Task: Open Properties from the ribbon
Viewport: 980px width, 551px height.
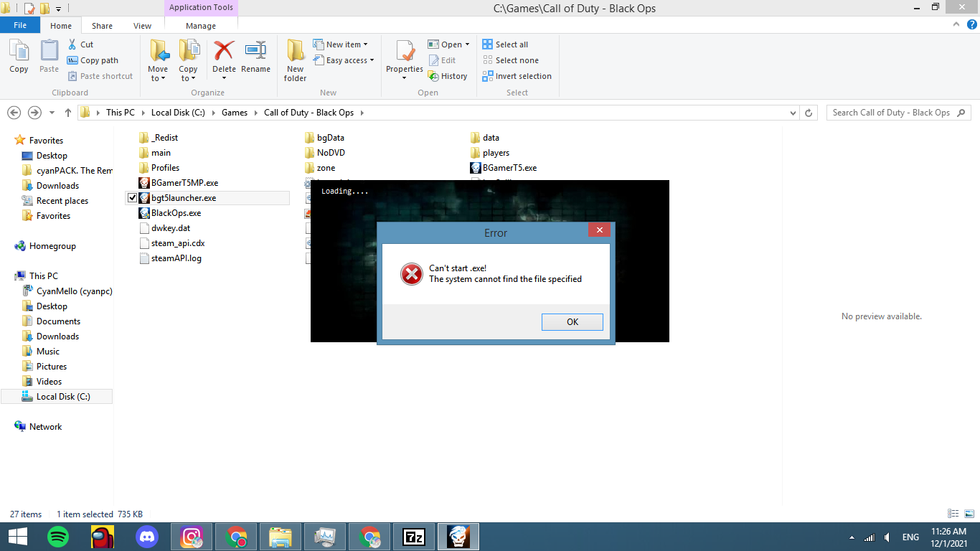Action: 405,53
